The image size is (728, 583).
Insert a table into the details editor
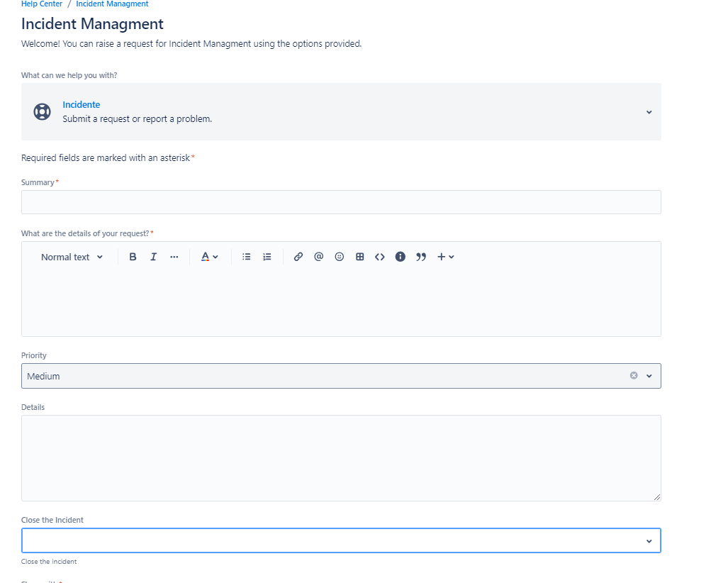pos(359,256)
